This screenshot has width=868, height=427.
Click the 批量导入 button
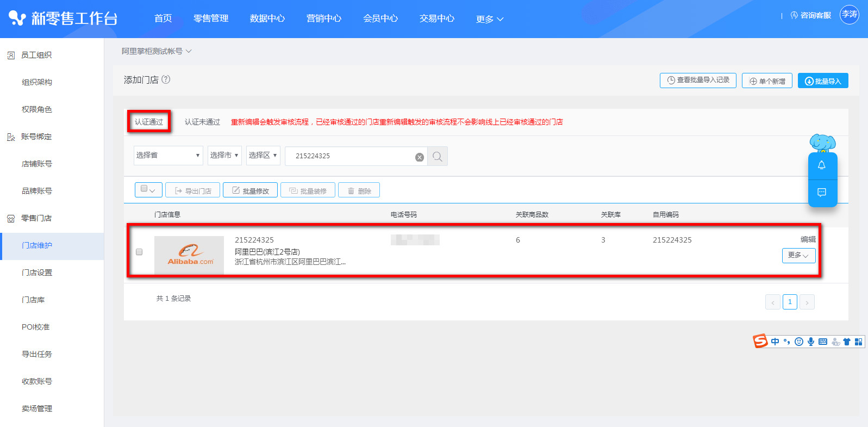pyautogui.click(x=822, y=81)
